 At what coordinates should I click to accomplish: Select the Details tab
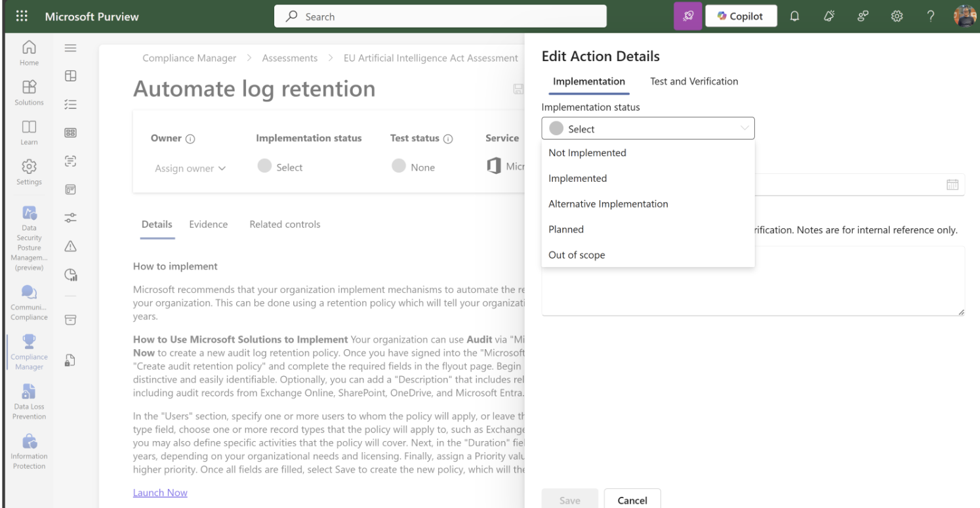point(157,224)
